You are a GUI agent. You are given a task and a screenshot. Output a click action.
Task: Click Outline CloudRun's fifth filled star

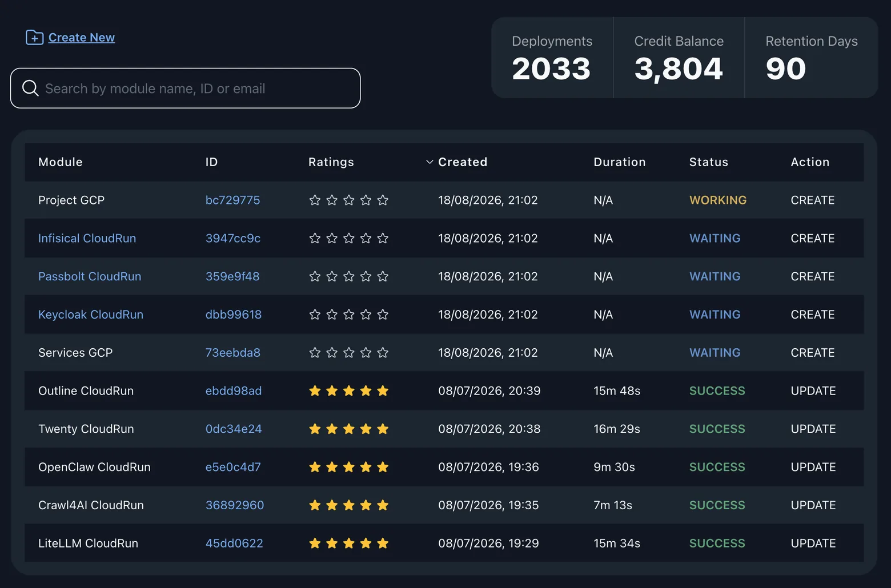(383, 390)
